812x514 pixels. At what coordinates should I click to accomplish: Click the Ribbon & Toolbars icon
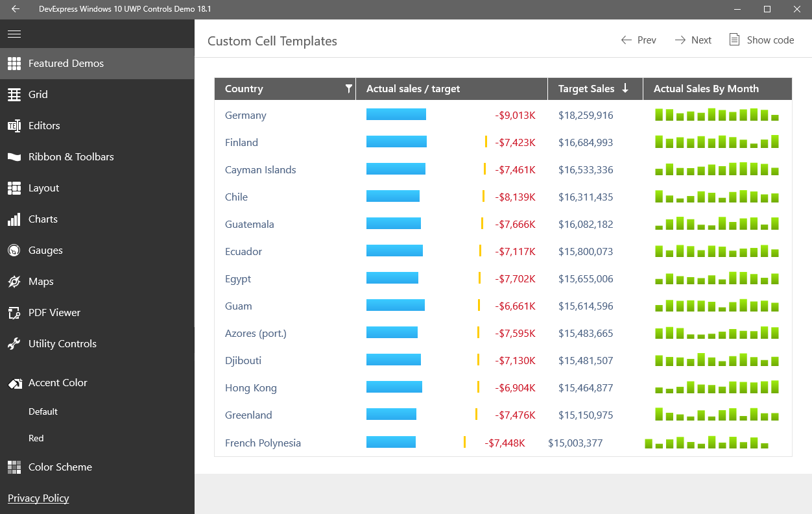pos(14,157)
